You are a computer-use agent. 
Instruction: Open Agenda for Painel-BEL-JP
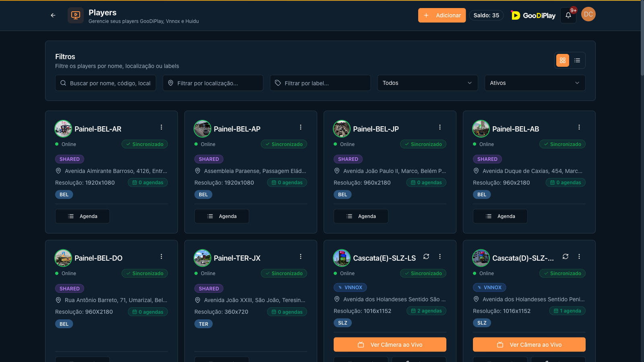tap(361, 216)
